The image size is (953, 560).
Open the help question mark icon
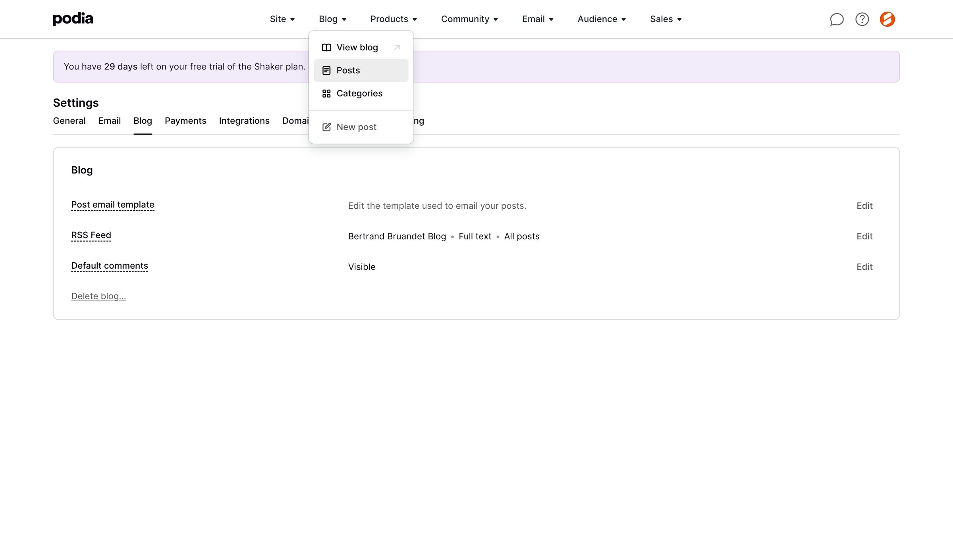(862, 19)
